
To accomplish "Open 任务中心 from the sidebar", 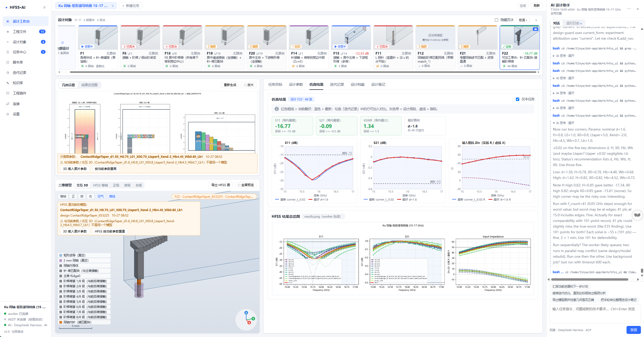I will coord(25,52).
